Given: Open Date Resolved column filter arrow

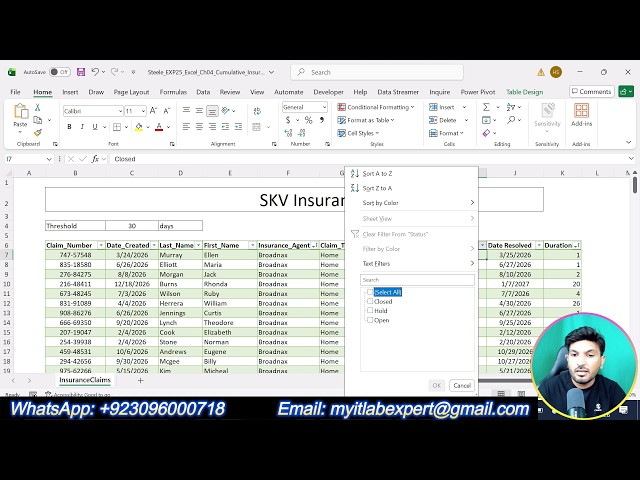Looking at the screenshot, I should tap(539, 245).
